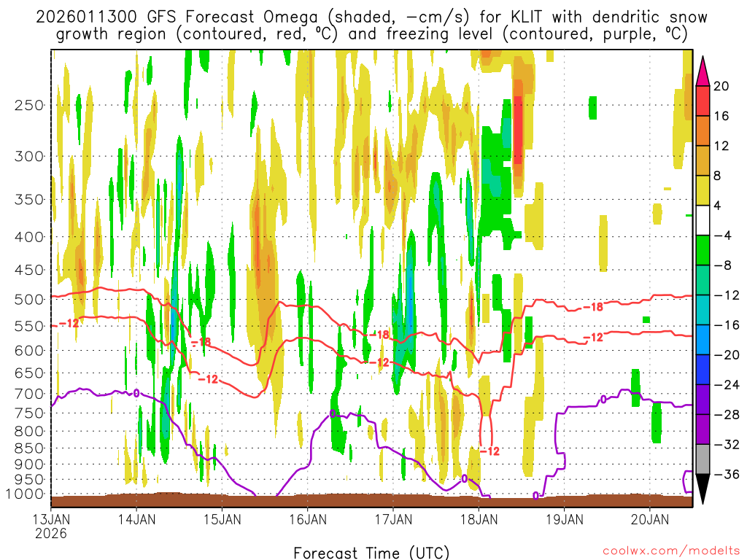Pick the red colorbar swatch between 16 and 20
747x560 pixels.
click(703, 101)
